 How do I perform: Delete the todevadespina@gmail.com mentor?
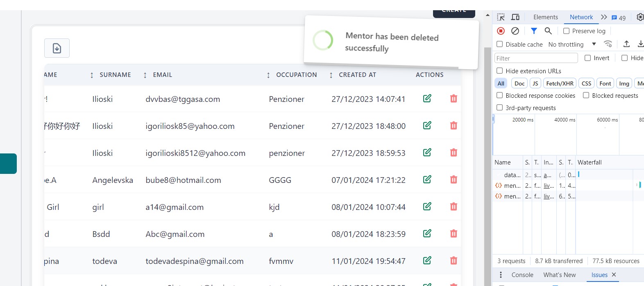click(454, 261)
